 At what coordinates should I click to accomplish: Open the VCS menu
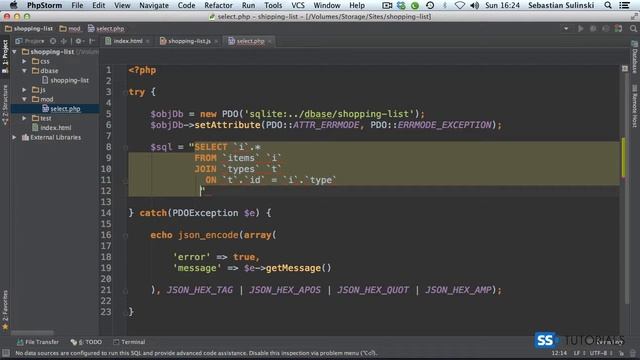(x=298, y=5)
